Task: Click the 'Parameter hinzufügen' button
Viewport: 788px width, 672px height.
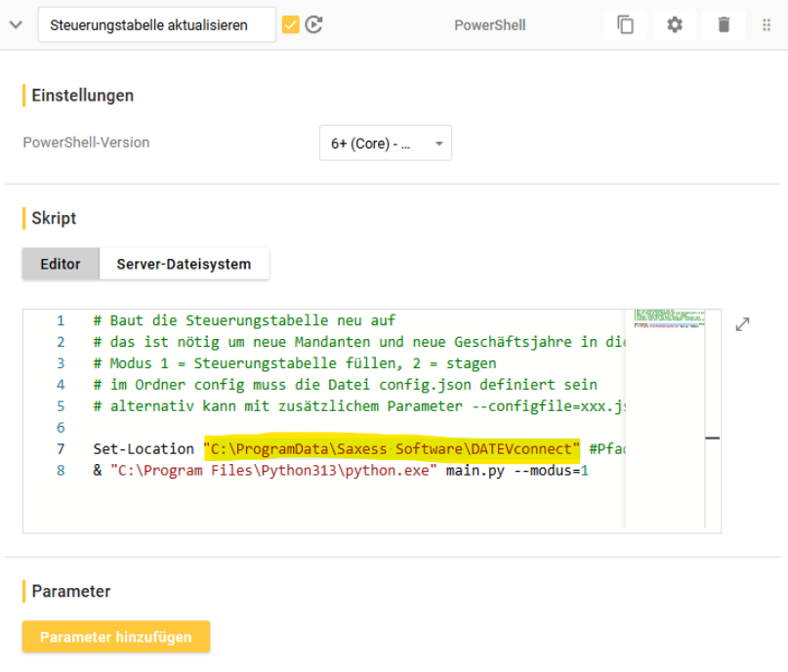Action: (x=116, y=637)
